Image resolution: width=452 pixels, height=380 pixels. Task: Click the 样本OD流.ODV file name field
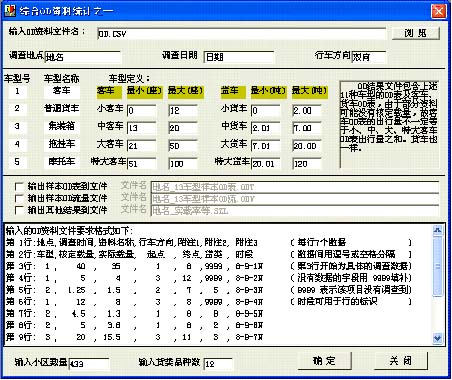click(295, 199)
